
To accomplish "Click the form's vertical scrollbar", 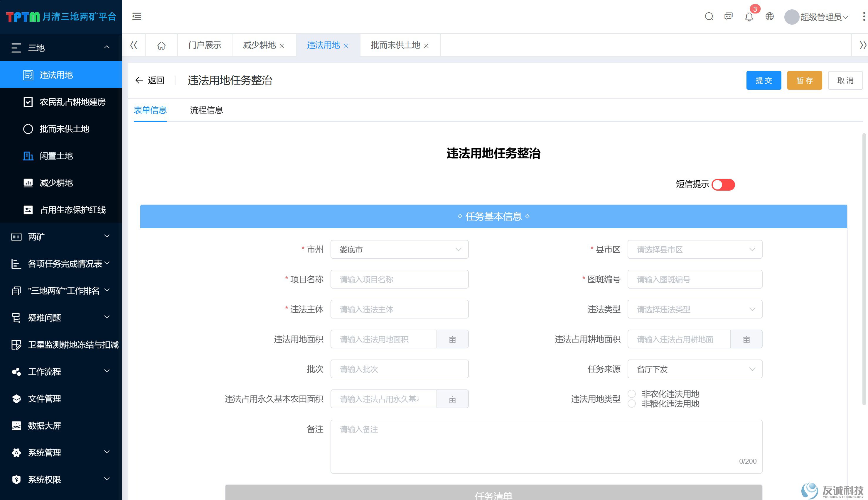I will coord(864,270).
